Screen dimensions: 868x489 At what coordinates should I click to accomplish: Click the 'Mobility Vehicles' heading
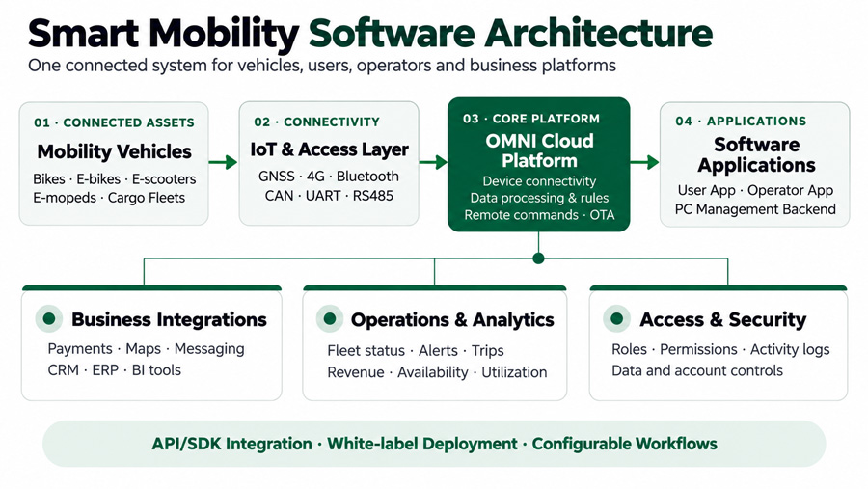pyautogui.click(x=114, y=151)
